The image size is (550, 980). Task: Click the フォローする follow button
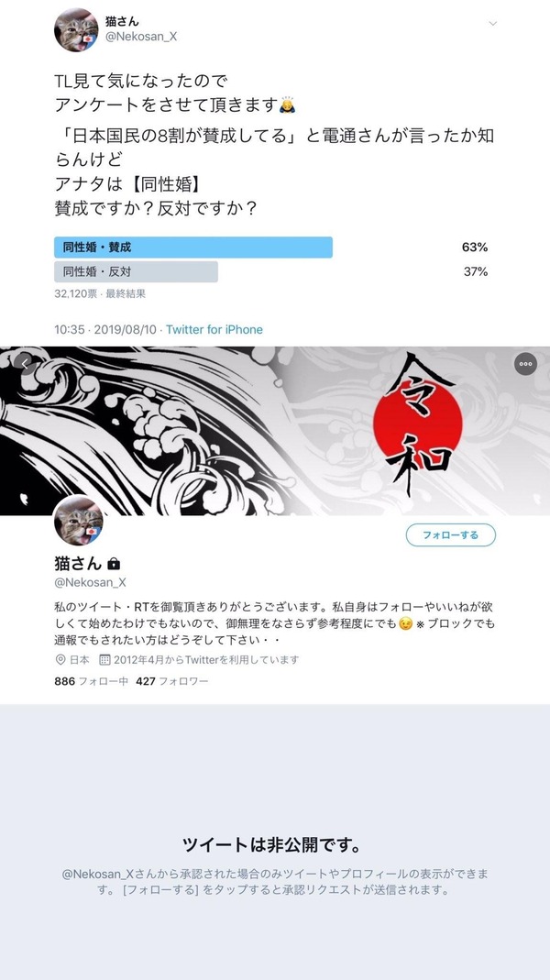point(451,535)
